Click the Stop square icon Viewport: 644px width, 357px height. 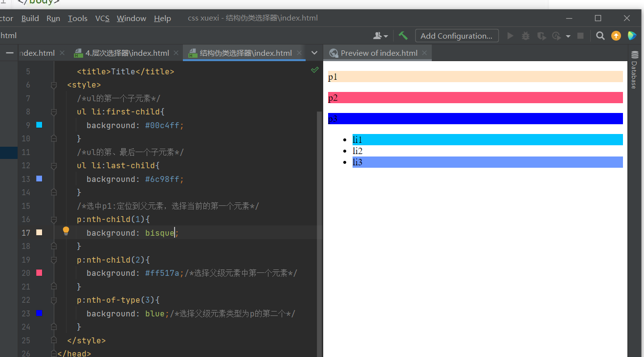pyautogui.click(x=580, y=36)
